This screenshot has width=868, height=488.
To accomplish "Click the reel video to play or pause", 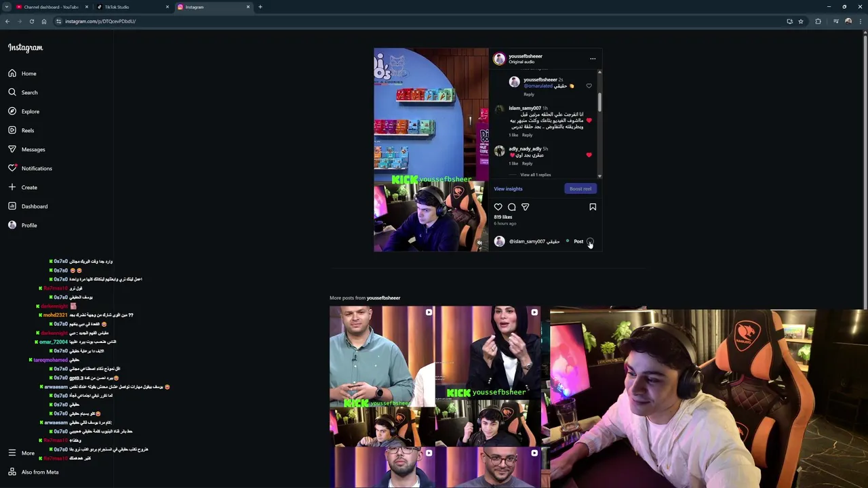I will coord(431,150).
